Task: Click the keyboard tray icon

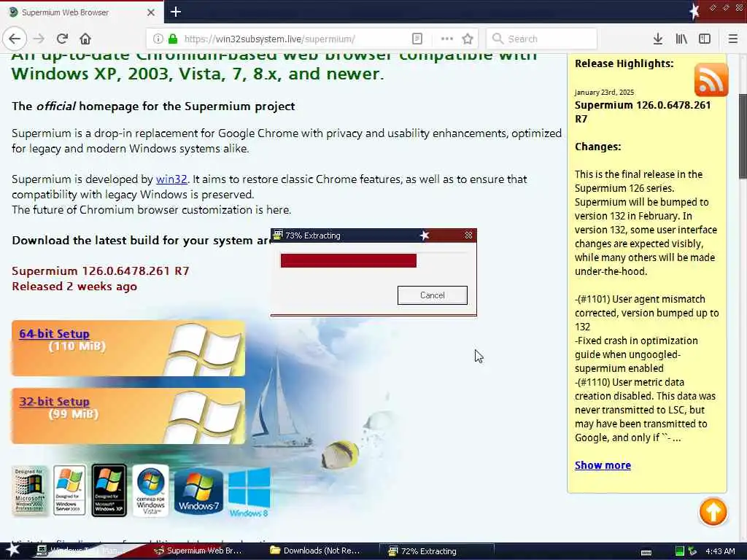Action: point(646,552)
